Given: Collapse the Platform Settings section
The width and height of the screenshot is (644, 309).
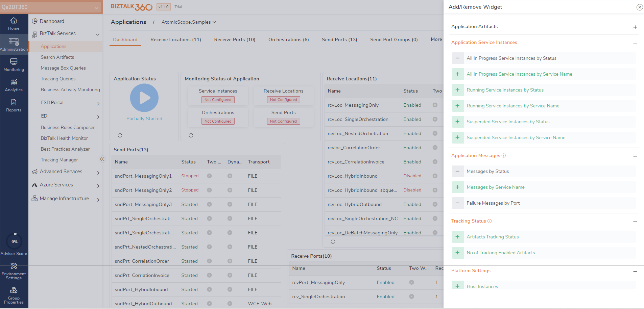Looking at the screenshot, I should click(635, 272).
